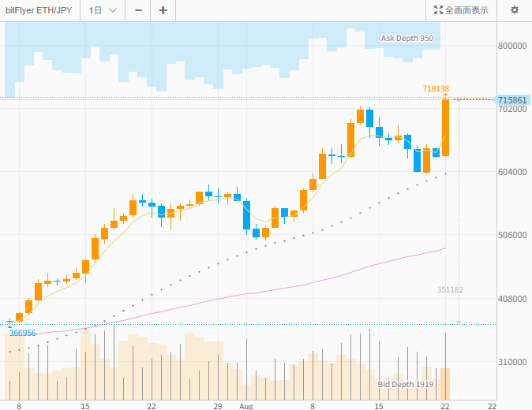Click the 29 date axis label
This screenshot has height=410, width=532.
(218, 406)
